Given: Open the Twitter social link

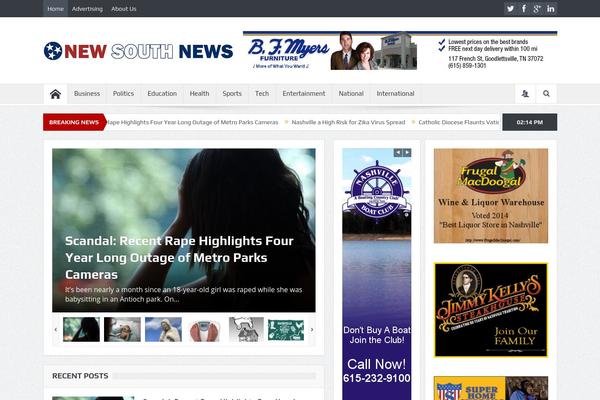Looking at the screenshot, I should coord(510,9).
